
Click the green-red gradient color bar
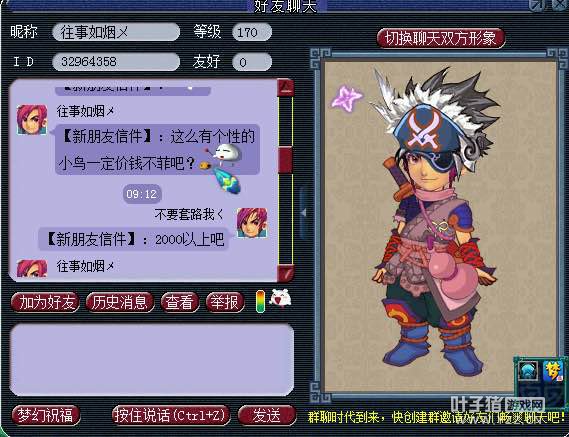pos(260,301)
